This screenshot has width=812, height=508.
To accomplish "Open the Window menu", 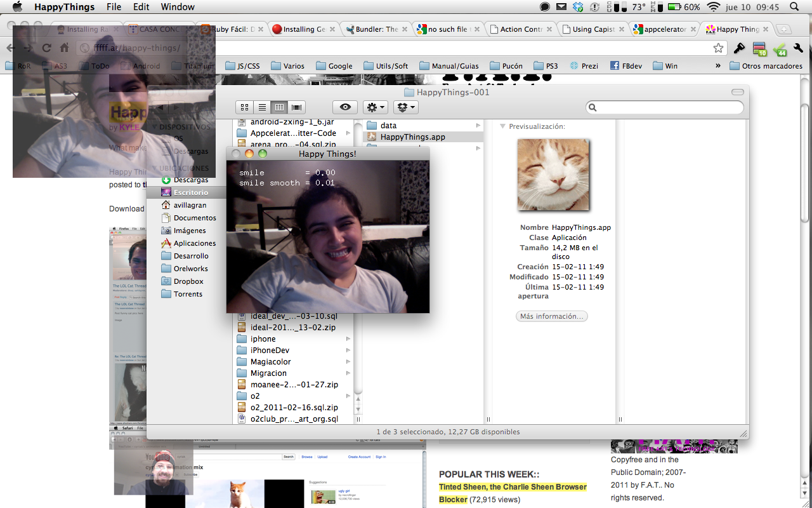I will [178, 7].
